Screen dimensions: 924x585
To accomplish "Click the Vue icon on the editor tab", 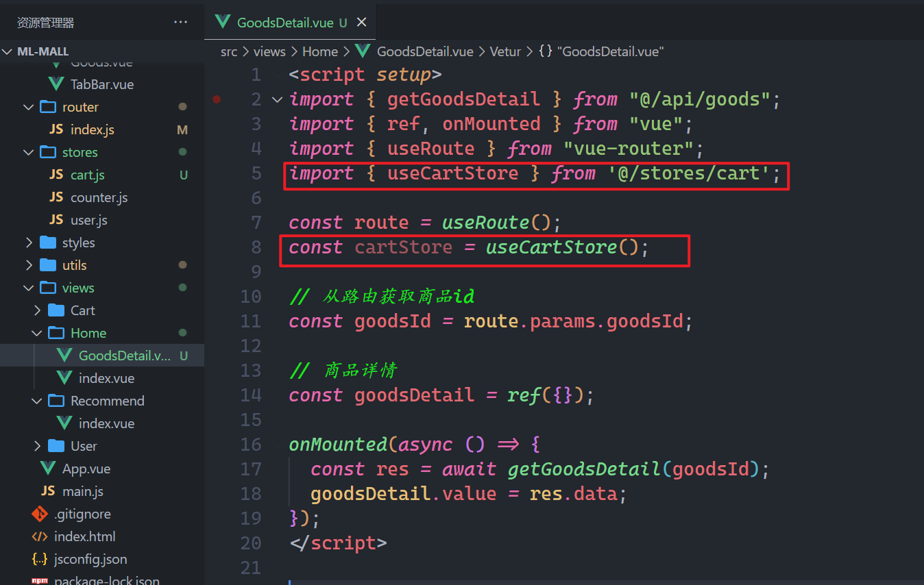I will click(x=222, y=22).
